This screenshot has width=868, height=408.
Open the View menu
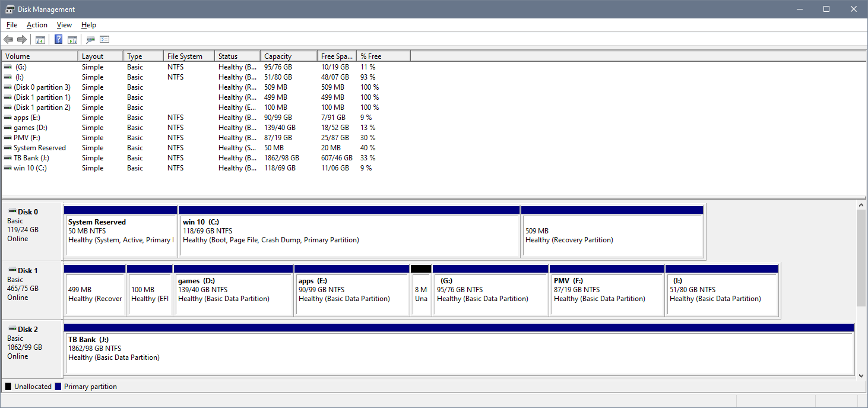pos(64,25)
